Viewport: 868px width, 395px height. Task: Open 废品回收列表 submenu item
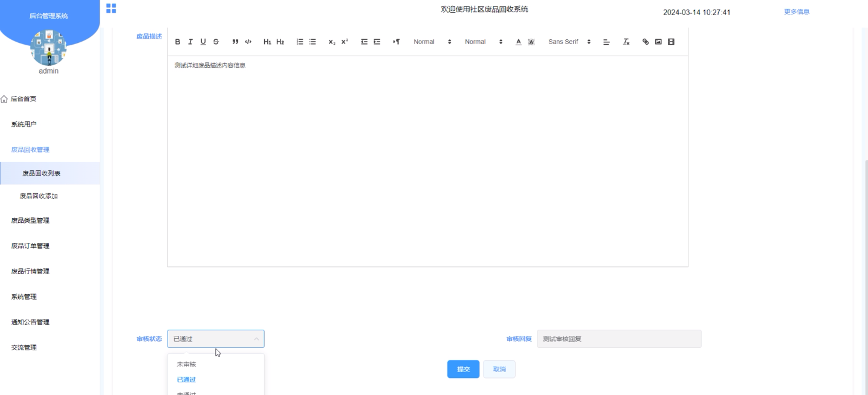coord(50,173)
